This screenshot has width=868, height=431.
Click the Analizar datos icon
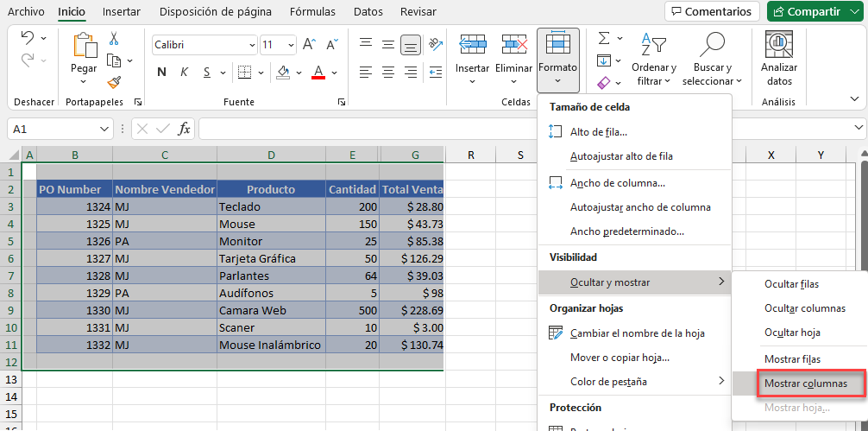779,44
